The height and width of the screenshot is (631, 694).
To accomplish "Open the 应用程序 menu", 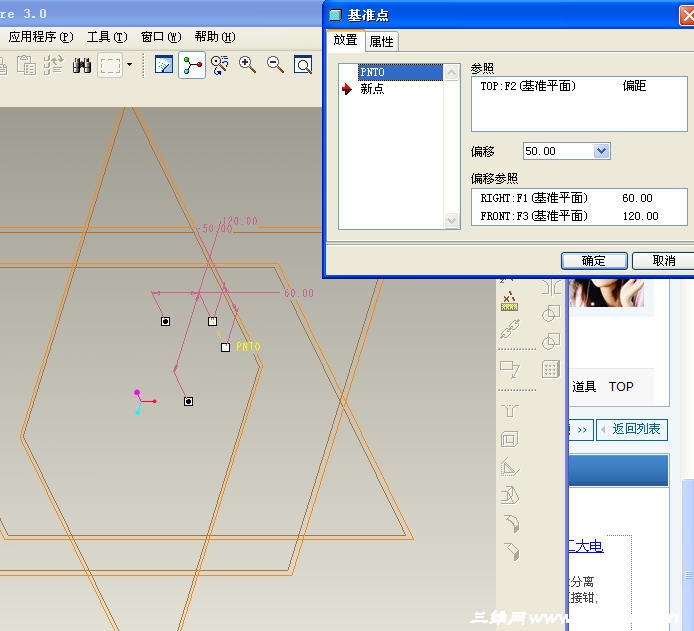I will [41, 37].
